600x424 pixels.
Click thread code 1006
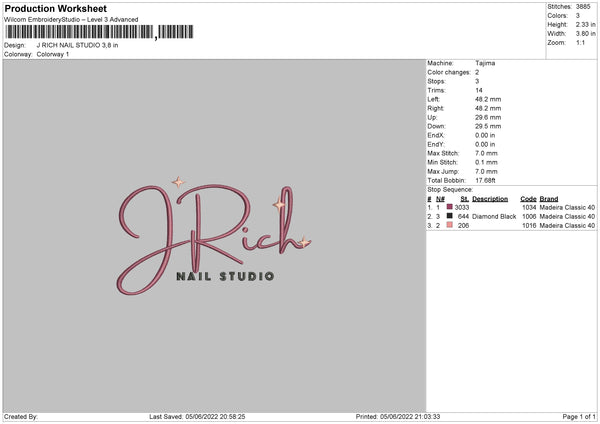[x=529, y=217]
